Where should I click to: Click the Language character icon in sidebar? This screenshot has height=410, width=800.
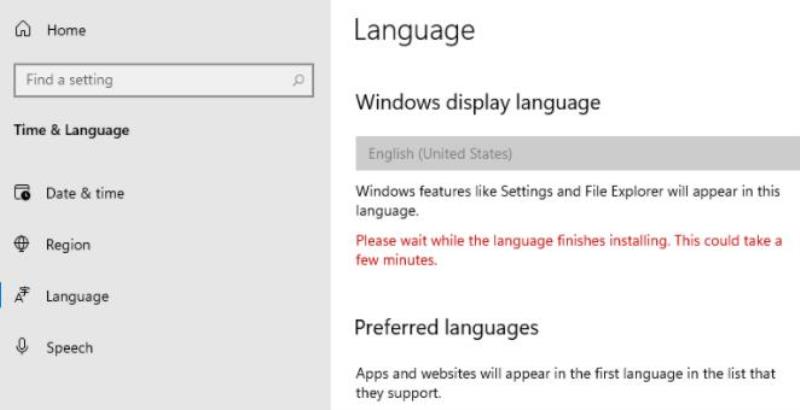tap(22, 295)
